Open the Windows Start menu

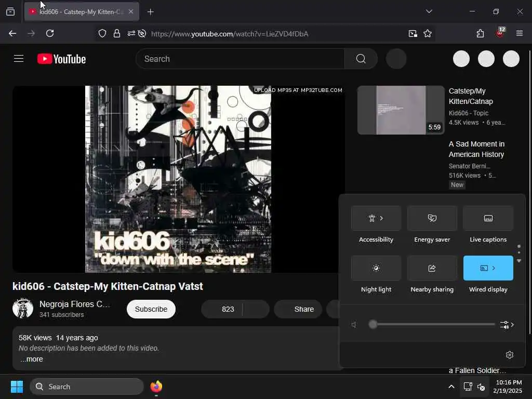[17, 387]
